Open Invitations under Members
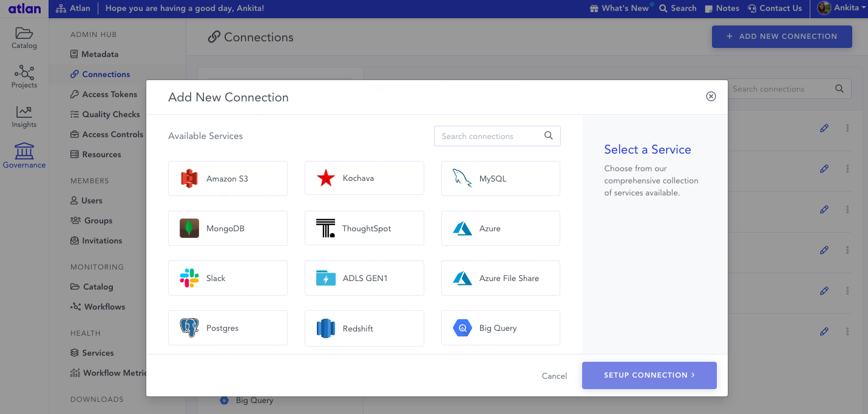Viewport: 868px width, 414px height. [97, 240]
